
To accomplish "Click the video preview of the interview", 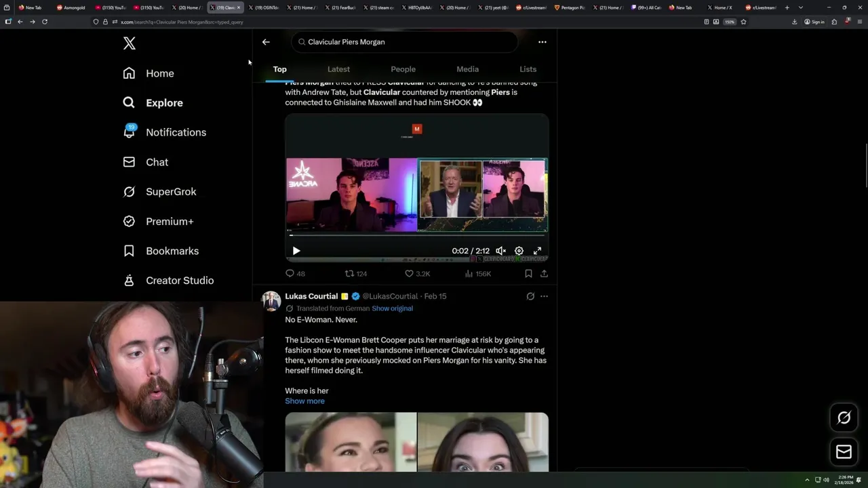I will (416, 187).
